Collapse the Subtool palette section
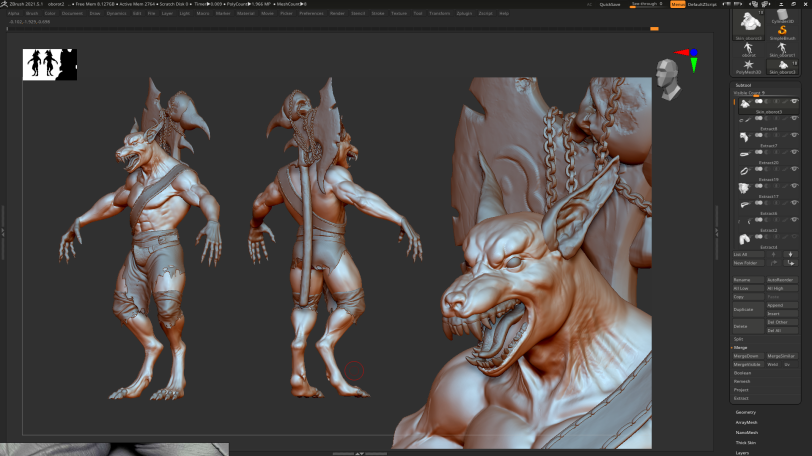The image size is (812, 456). click(744, 86)
